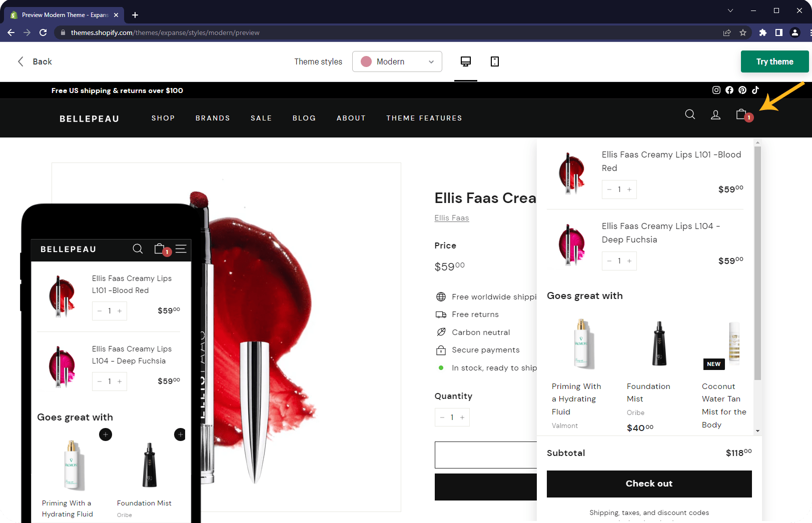Decrease L104 quantity in phone mockup cart

point(100,381)
